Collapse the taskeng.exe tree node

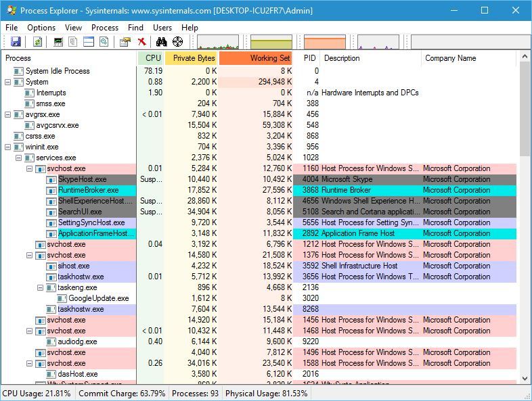click(40, 288)
